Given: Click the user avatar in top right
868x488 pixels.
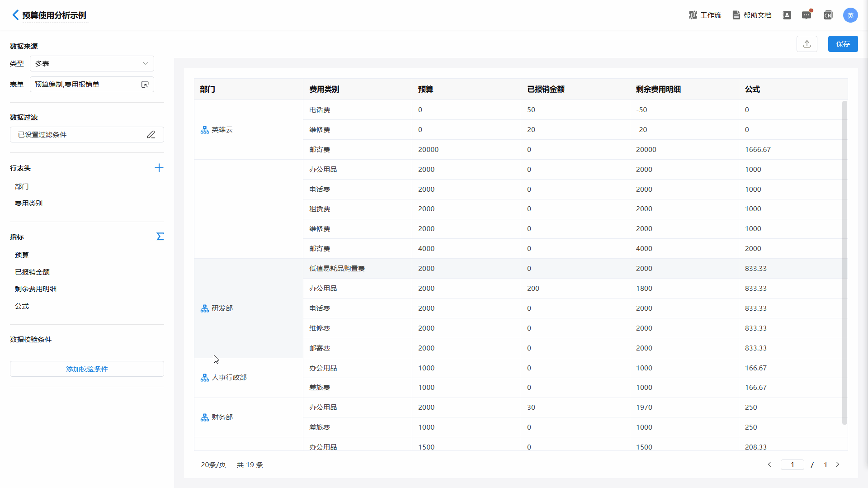Looking at the screenshot, I should [x=850, y=15].
